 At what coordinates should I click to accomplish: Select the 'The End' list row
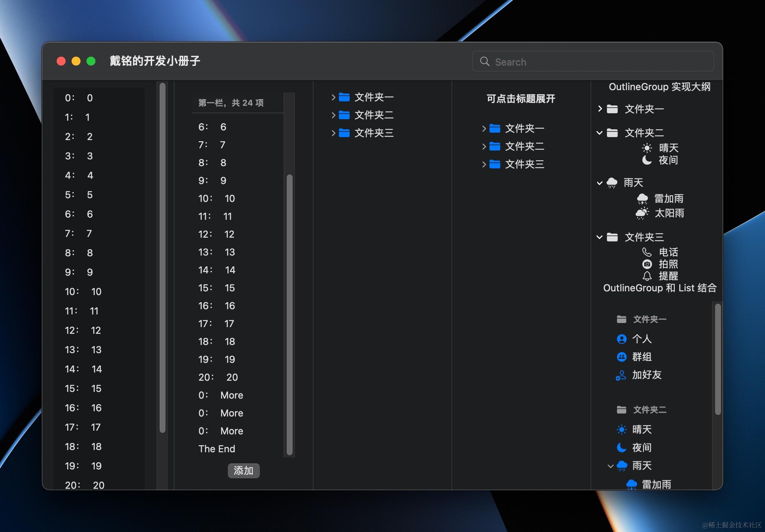[x=217, y=449]
